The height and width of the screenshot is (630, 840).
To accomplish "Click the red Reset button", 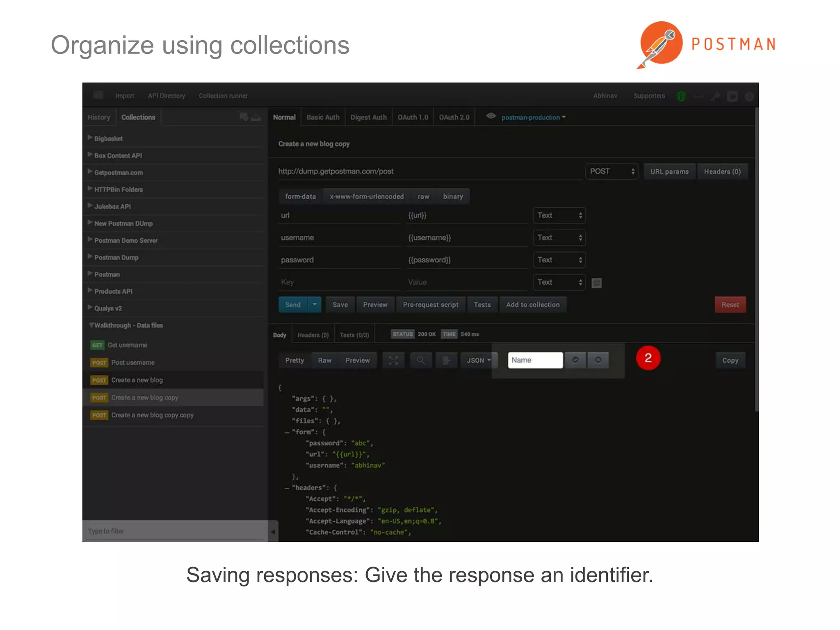I will coord(730,304).
